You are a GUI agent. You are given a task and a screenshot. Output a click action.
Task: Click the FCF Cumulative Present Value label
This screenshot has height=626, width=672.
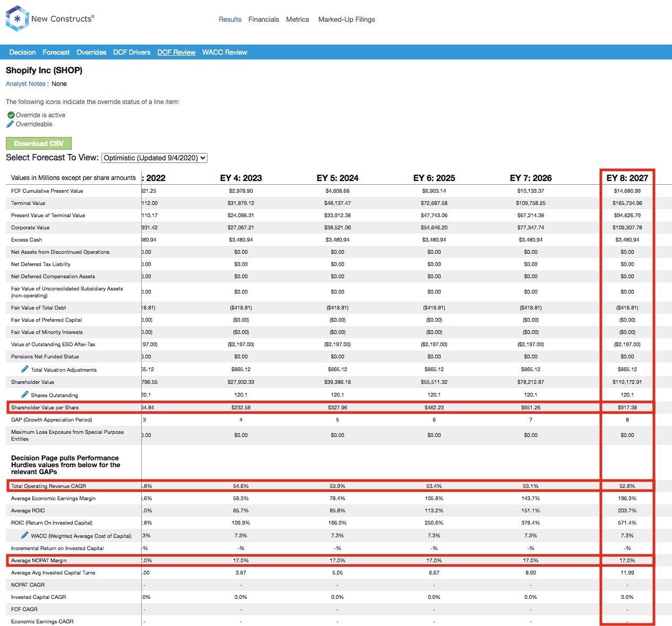tap(47, 191)
